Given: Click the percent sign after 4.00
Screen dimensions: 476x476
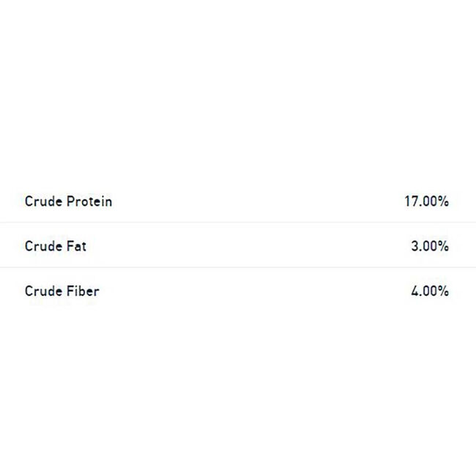Looking at the screenshot, I should coord(444,291).
